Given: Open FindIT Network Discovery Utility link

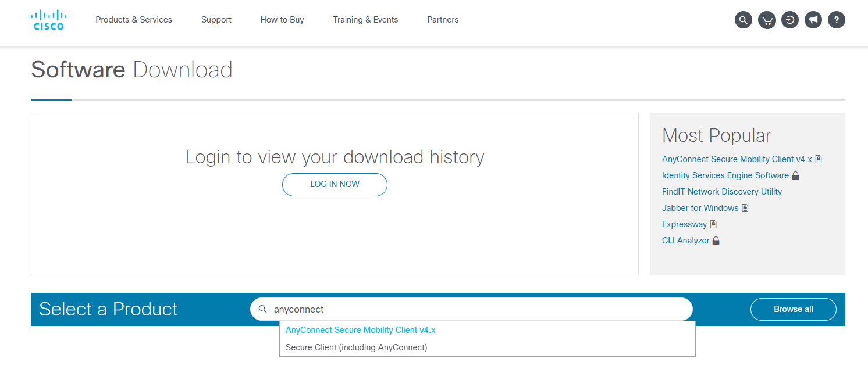Looking at the screenshot, I should 722,192.
